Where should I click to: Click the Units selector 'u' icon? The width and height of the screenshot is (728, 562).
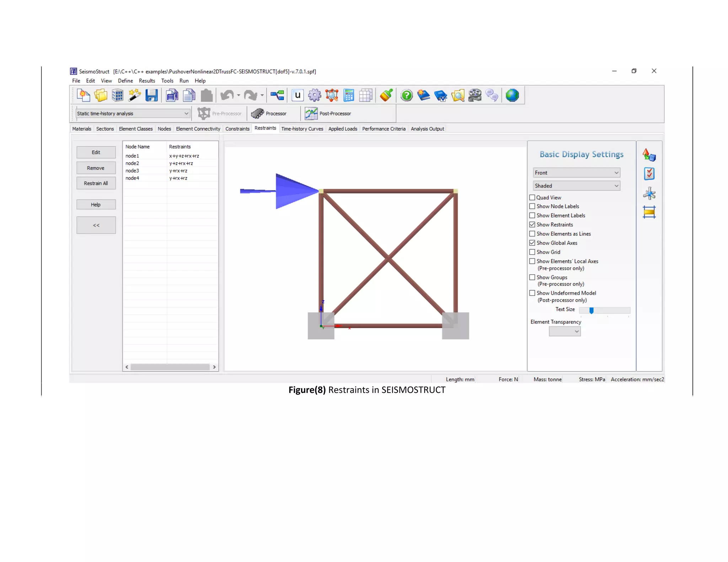point(298,96)
